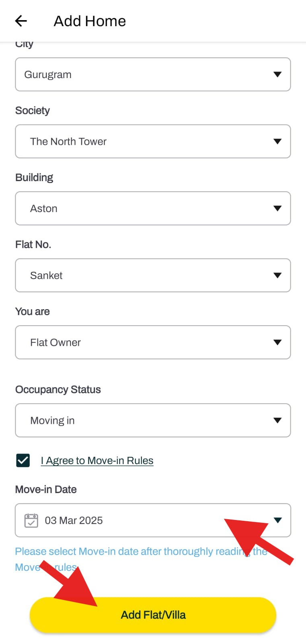Click the You are dropdown arrow
306x644 pixels.
click(277, 343)
